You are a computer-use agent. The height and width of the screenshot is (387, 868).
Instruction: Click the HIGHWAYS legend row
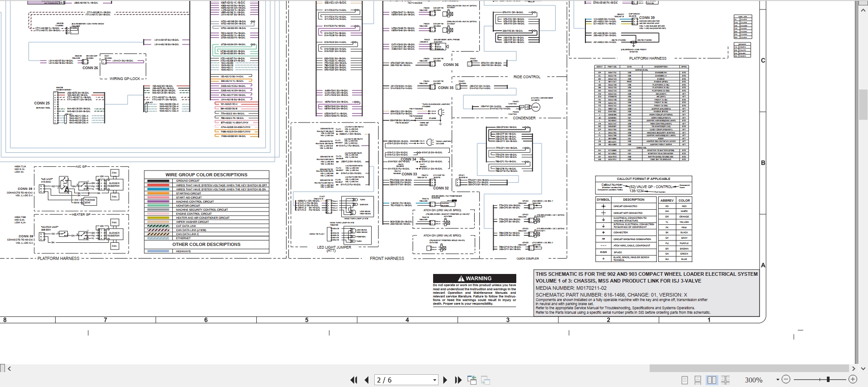[207, 251]
